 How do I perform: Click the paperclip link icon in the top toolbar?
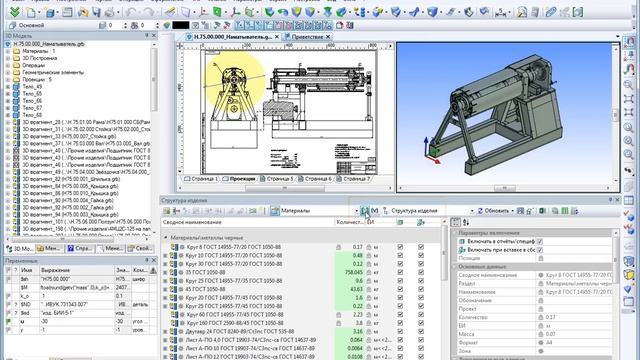tap(551, 12)
